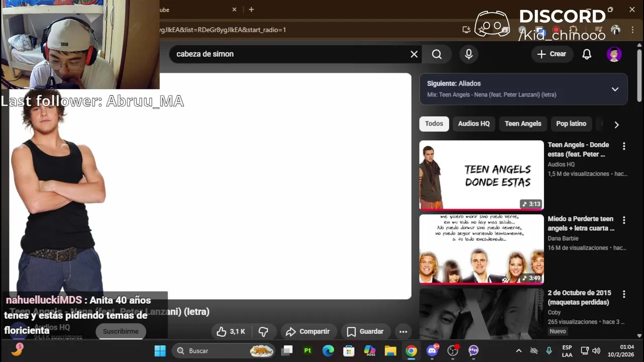Image resolution: width=644 pixels, height=362 pixels.
Task: Click the Chrome install app icon in address bar
Action: coord(466,30)
